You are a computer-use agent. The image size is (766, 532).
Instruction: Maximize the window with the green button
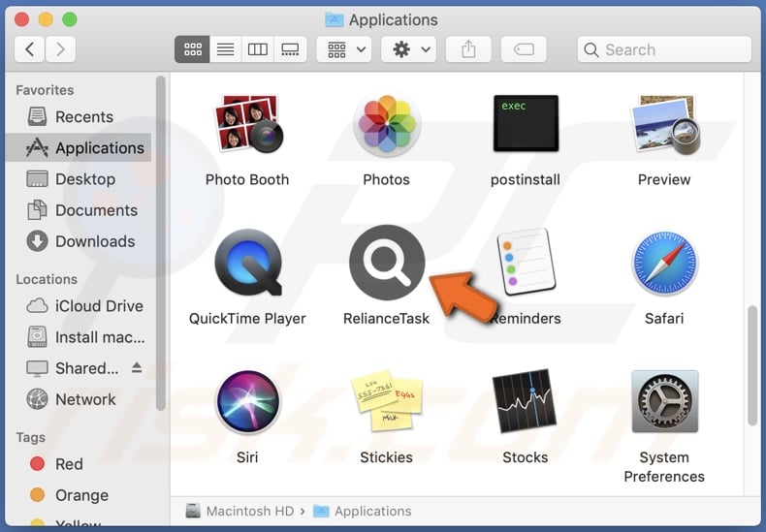(x=70, y=19)
